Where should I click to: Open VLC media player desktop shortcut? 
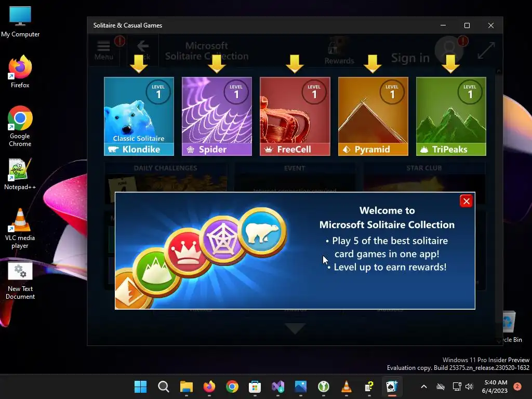[20, 228]
